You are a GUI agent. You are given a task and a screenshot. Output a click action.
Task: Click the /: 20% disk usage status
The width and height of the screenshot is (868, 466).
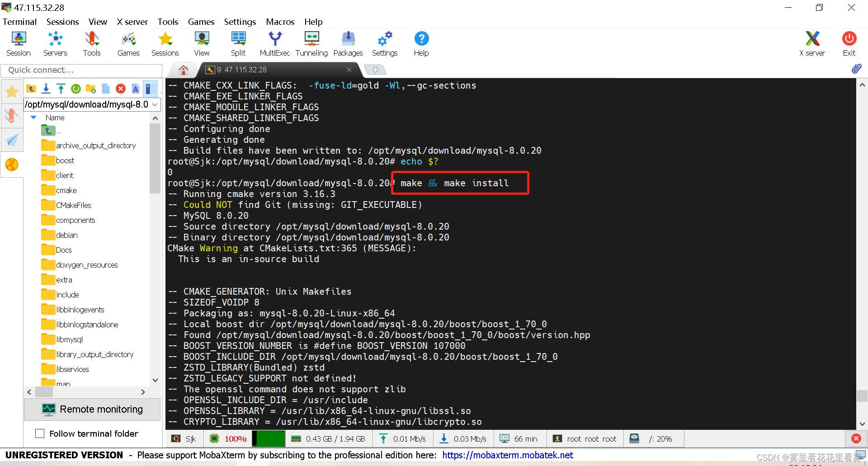tap(653, 439)
